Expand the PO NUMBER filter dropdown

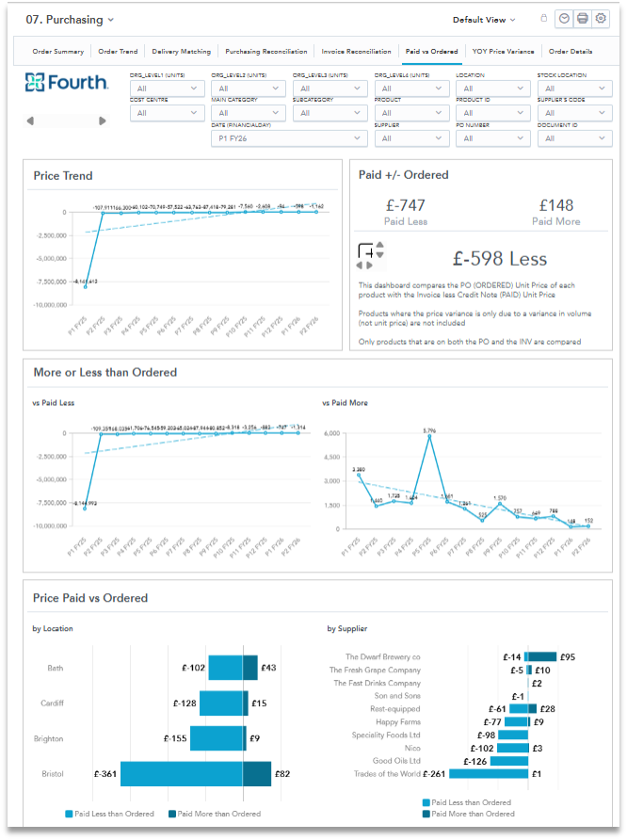pyautogui.click(x=493, y=138)
